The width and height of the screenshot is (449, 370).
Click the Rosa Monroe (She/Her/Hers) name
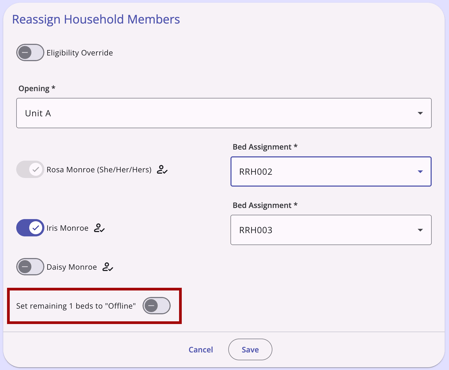click(99, 170)
